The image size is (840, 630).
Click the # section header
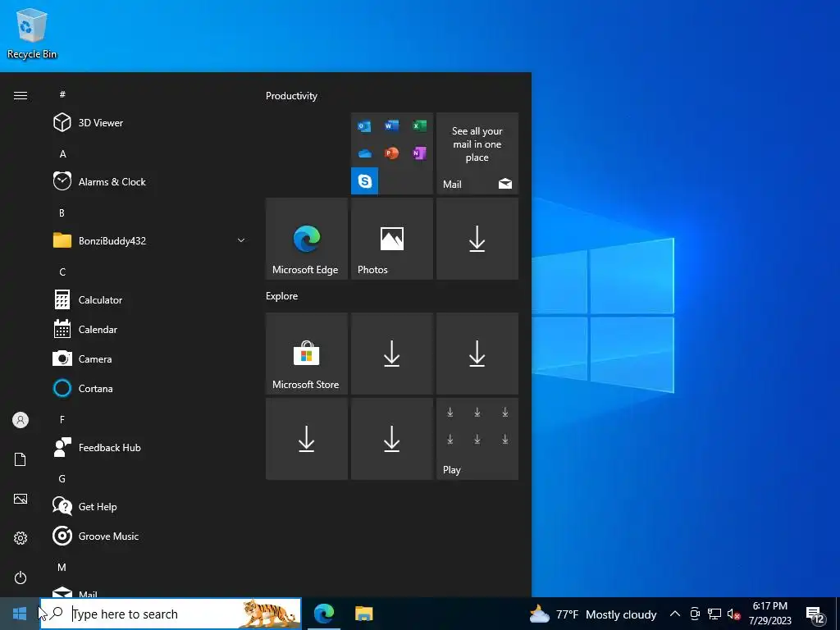pyautogui.click(x=62, y=94)
